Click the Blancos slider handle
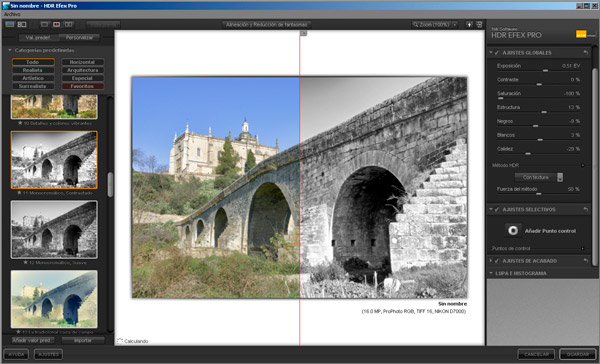 (540, 140)
